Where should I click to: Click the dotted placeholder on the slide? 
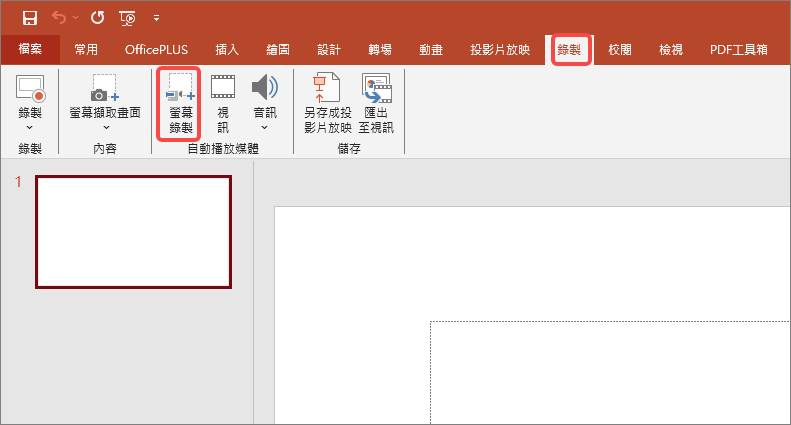tap(610, 373)
